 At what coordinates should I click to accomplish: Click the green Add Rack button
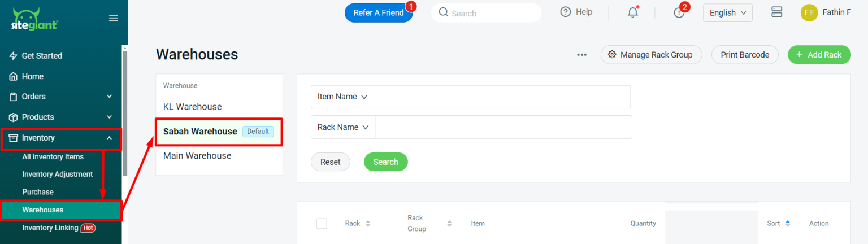(819, 55)
